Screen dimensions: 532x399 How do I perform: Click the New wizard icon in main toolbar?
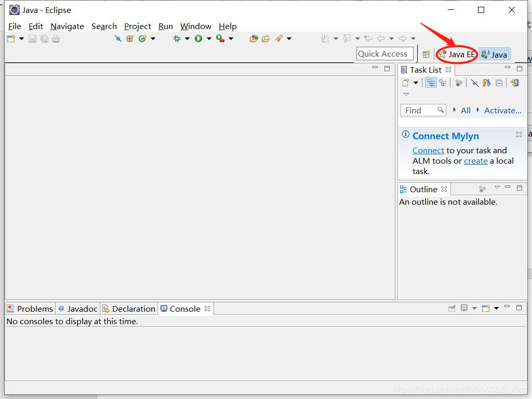(11, 38)
